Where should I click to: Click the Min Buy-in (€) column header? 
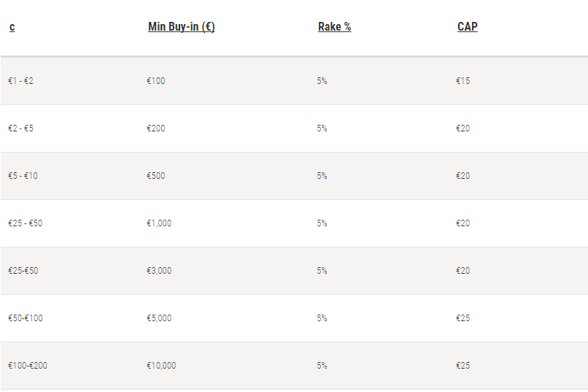pos(181,26)
